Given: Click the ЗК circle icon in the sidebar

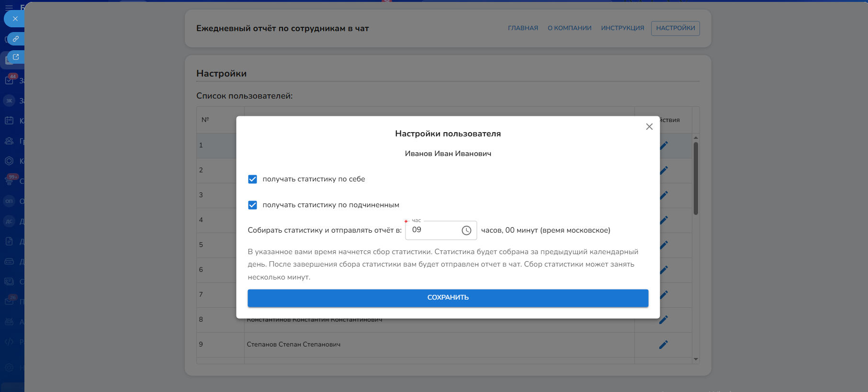Looking at the screenshot, I should coord(9,101).
